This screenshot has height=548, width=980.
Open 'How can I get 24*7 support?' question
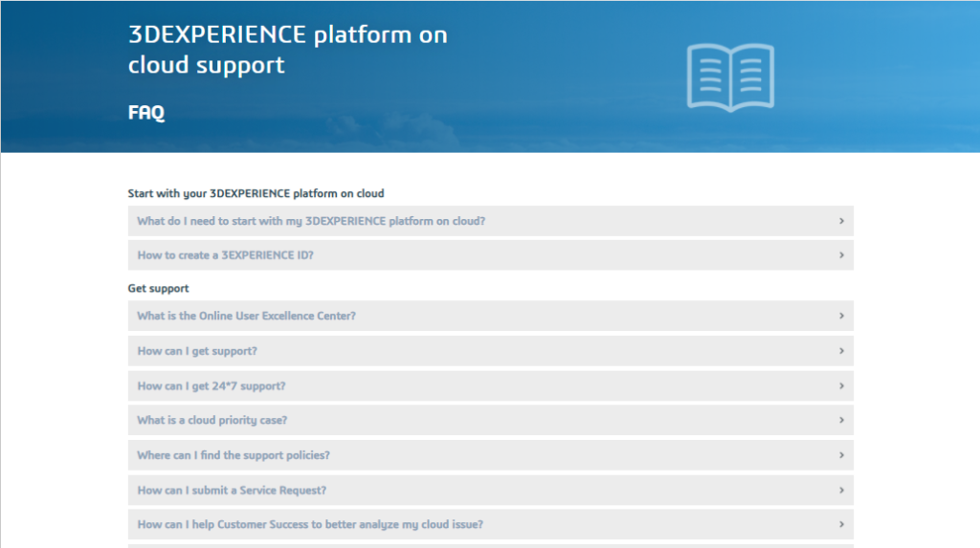click(491, 386)
